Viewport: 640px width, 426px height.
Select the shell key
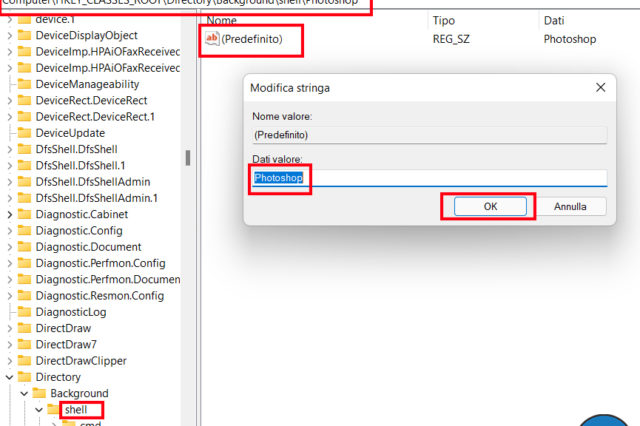[76, 410]
